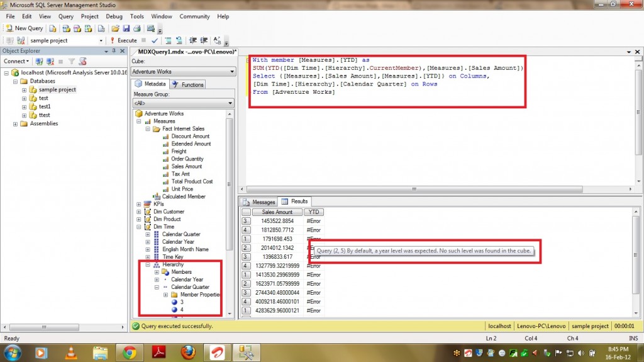Screen dimensions: 644x362
Task: Click the Object Explorer filter icon
Action: point(72,61)
